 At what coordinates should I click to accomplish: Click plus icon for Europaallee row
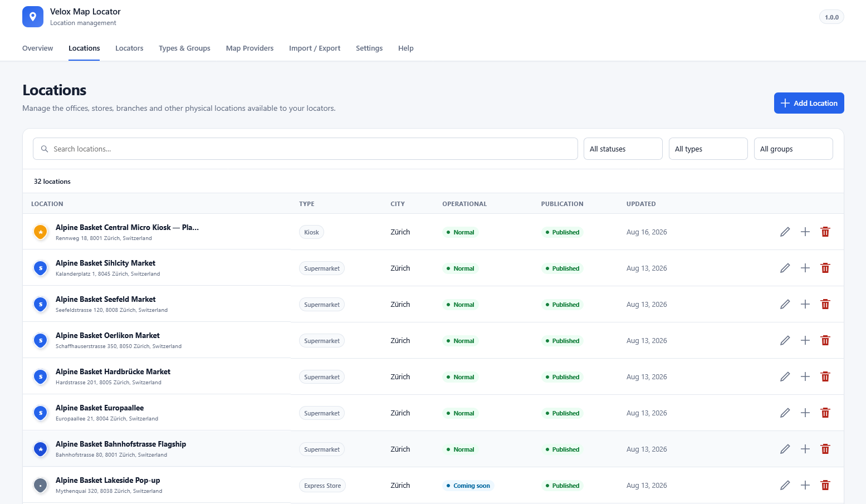tap(805, 413)
